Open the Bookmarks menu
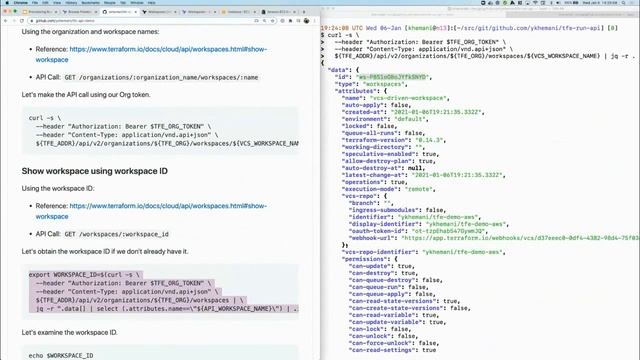This screenshot has width=640, height=360. (90, 2)
